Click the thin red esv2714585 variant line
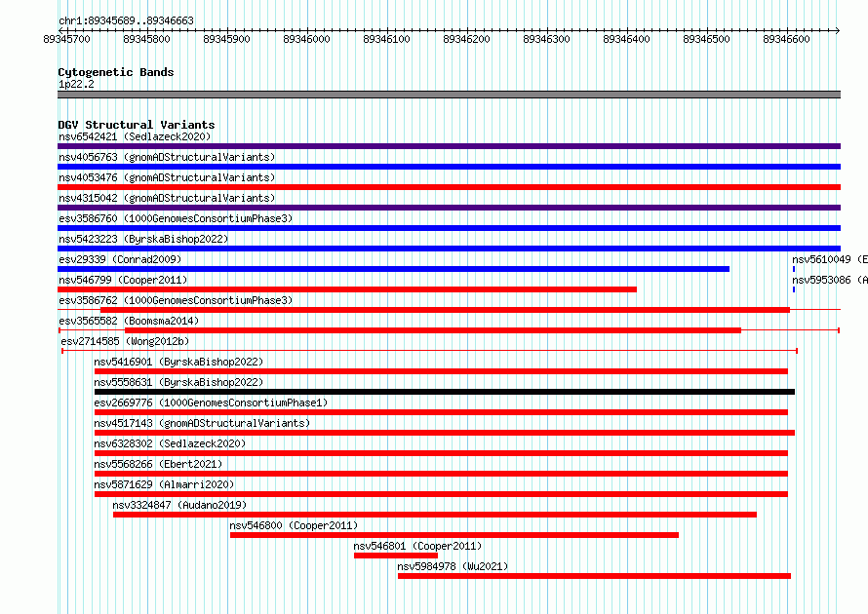868x614 pixels. click(429, 351)
